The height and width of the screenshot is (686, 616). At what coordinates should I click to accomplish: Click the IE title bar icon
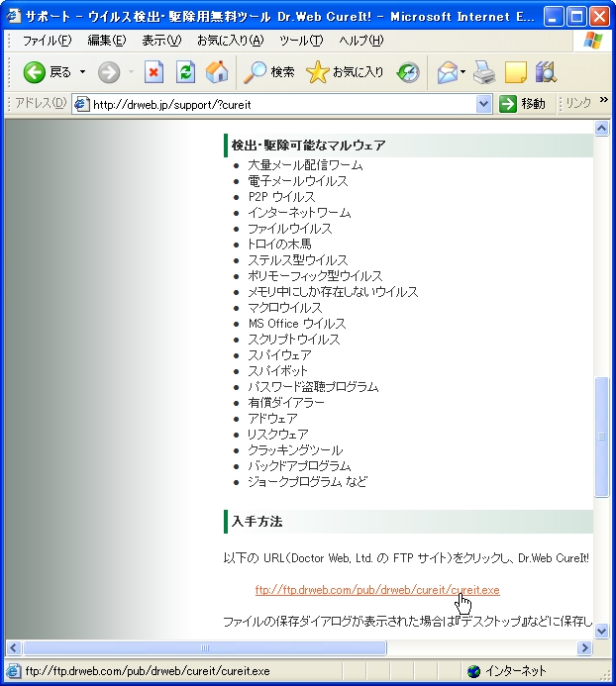coord(13,16)
